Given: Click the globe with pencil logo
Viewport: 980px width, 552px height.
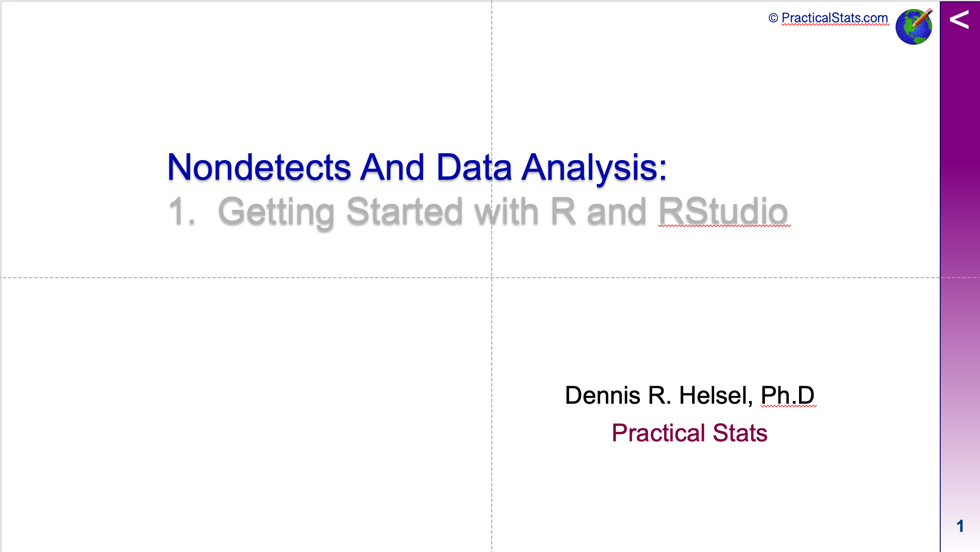Looking at the screenshot, I should [914, 27].
